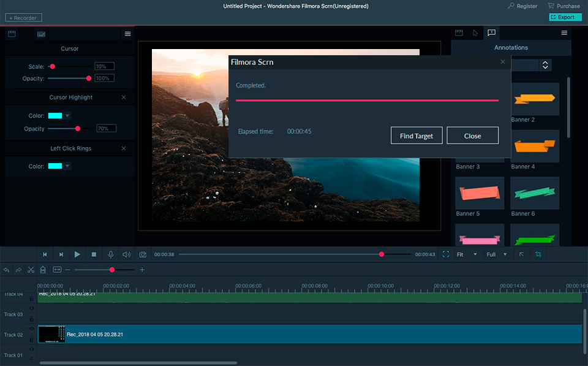This screenshot has height=366, width=588.
Task: Click the crop icon in preview toolbar
Action: coord(538,254)
